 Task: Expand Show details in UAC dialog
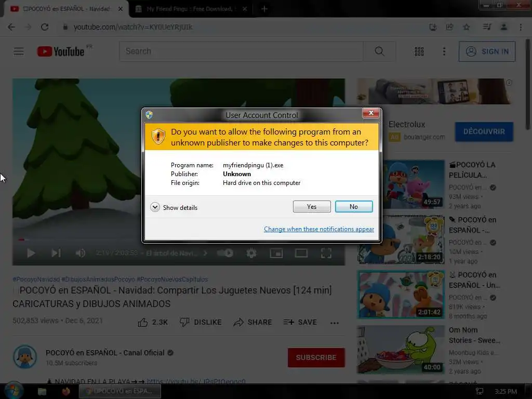174,207
